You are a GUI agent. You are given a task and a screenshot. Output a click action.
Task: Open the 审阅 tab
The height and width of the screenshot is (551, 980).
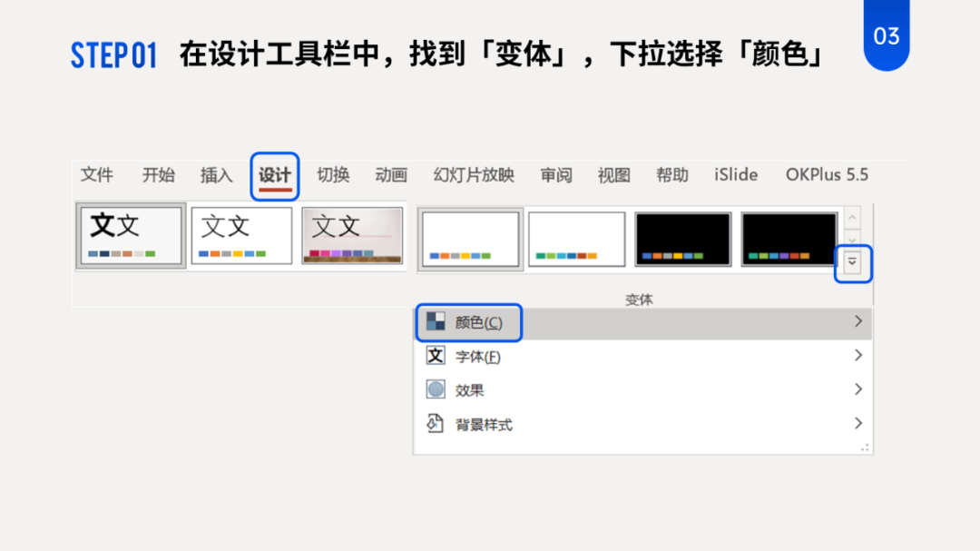(556, 175)
